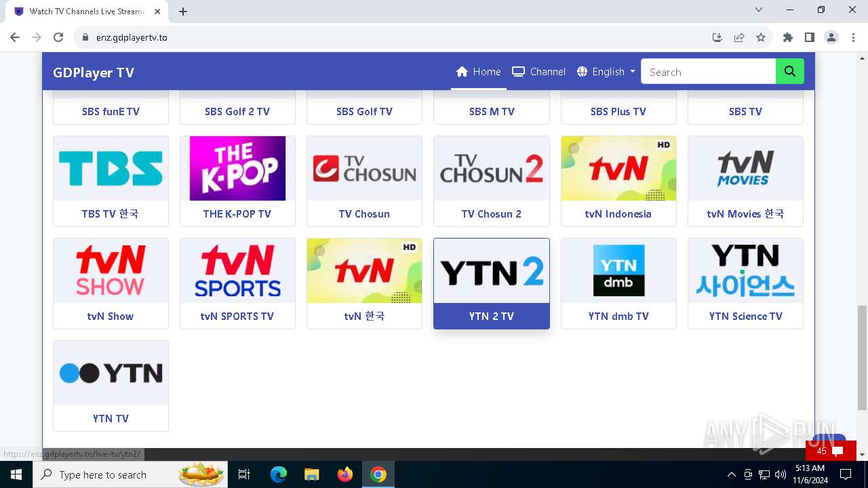Open YTN 2 logo thumbnail

pyautogui.click(x=492, y=270)
